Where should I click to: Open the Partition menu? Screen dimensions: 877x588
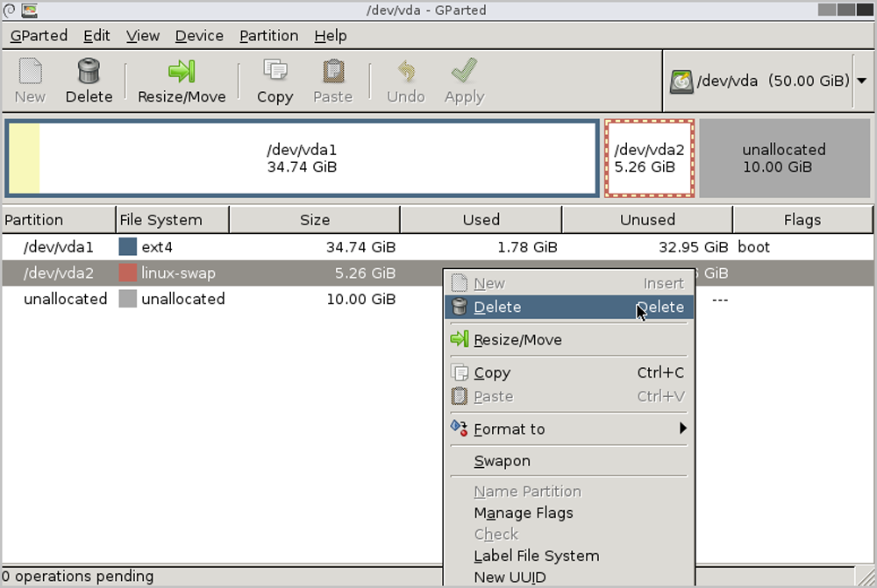pyautogui.click(x=268, y=36)
